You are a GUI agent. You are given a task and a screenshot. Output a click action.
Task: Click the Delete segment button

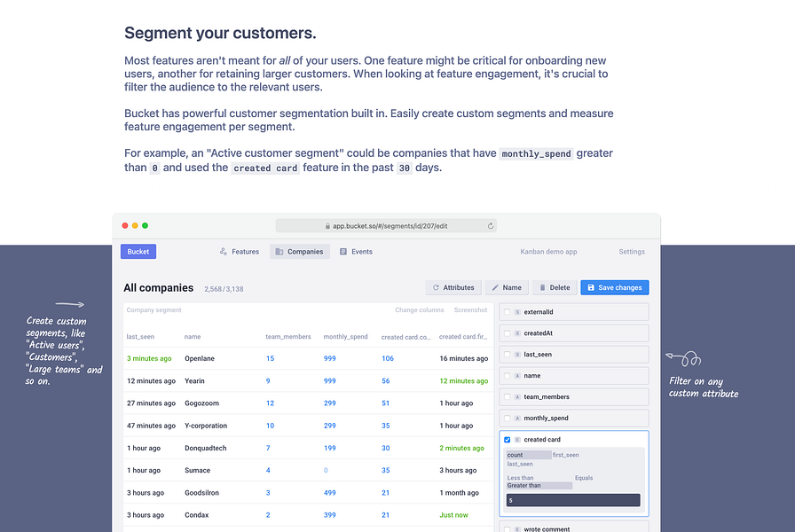coord(555,287)
